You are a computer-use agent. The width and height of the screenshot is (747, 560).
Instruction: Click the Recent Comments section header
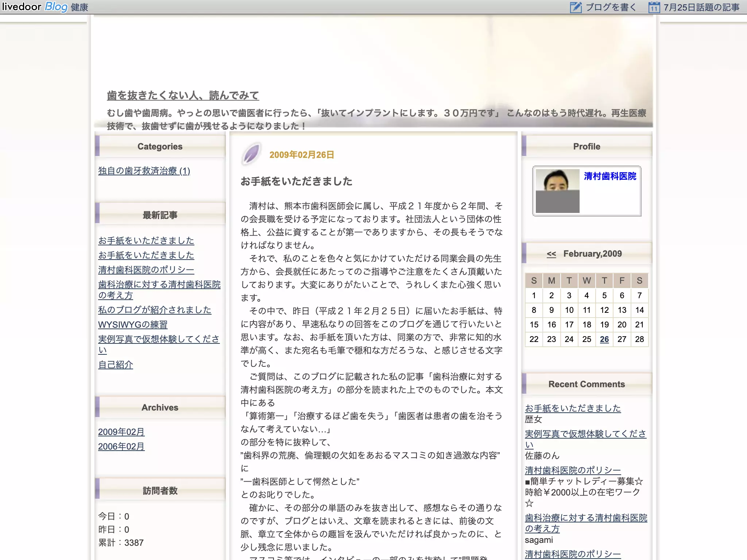pos(587,384)
